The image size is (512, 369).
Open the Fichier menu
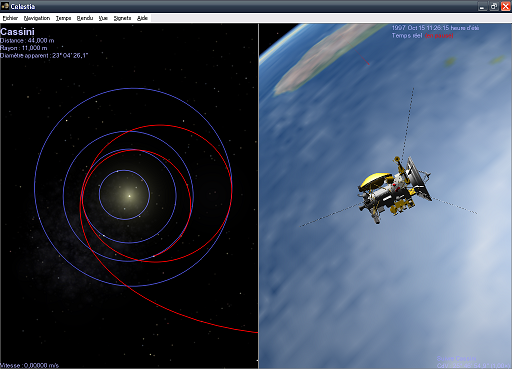click(10, 18)
